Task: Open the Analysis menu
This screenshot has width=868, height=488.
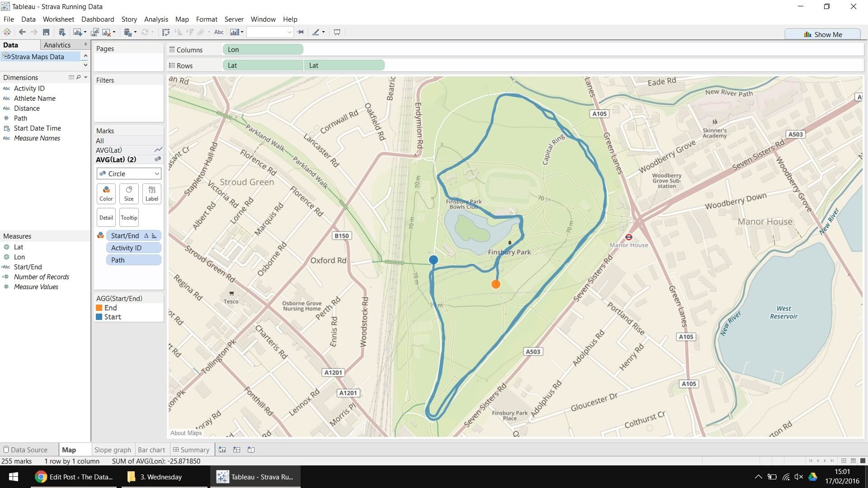Action: click(x=156, y=19)
